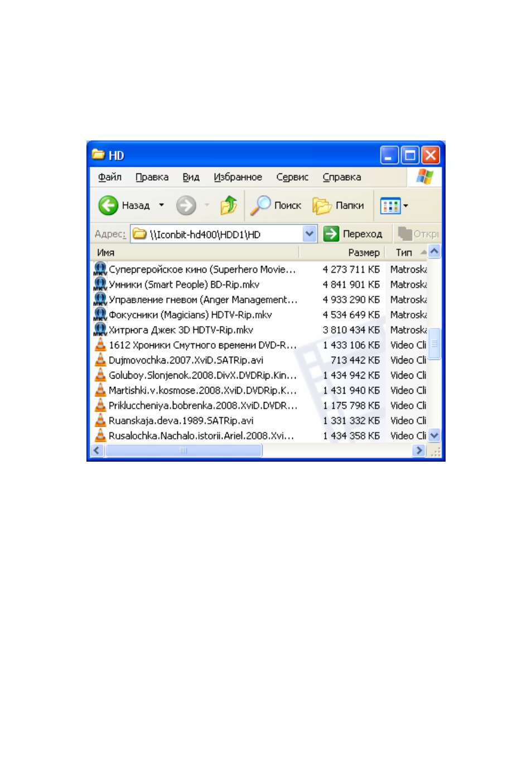Click the size value 3 810 434 КБ

click(351, 330)
